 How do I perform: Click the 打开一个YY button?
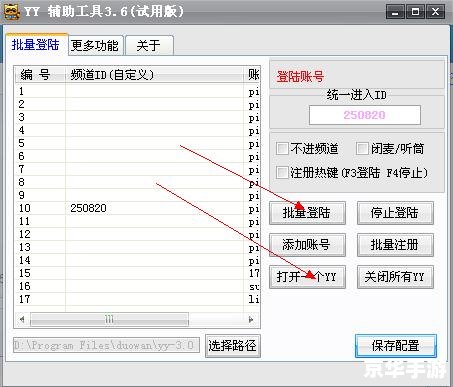point(307,277)
